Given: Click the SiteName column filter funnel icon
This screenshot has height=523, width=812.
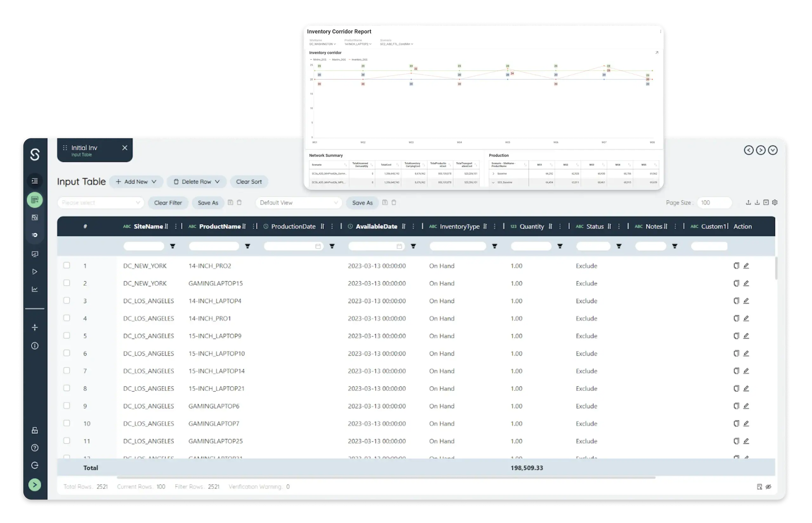Looking at the screenshot, I should click(x=172, y=246).
